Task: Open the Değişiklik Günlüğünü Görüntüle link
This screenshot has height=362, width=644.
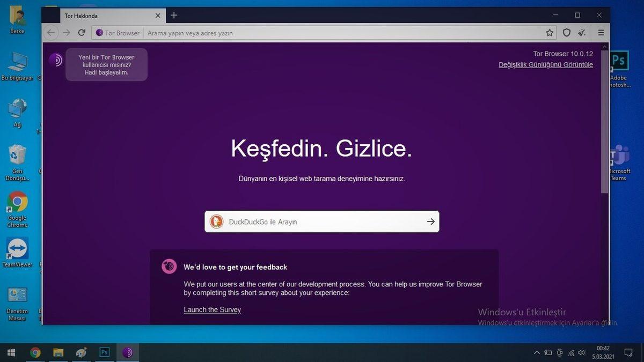Action: [x=546, y=64]
